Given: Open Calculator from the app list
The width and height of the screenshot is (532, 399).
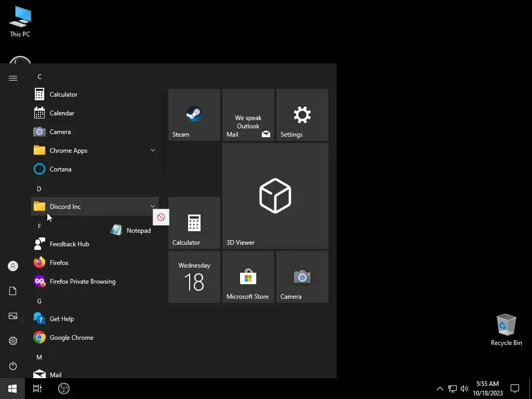Looking at the screenshot, I should click(x=95, y=95).
